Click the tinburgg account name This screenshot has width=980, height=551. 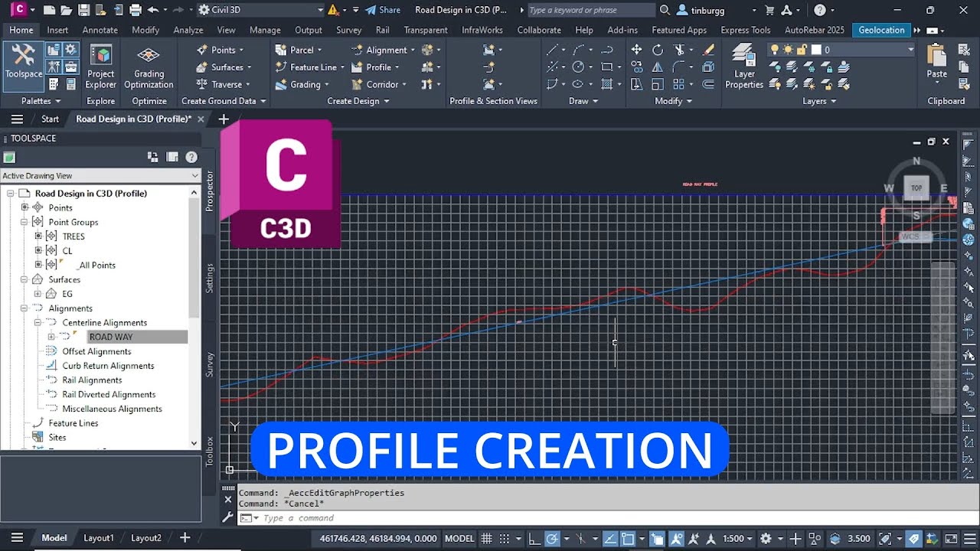(707, 10)
